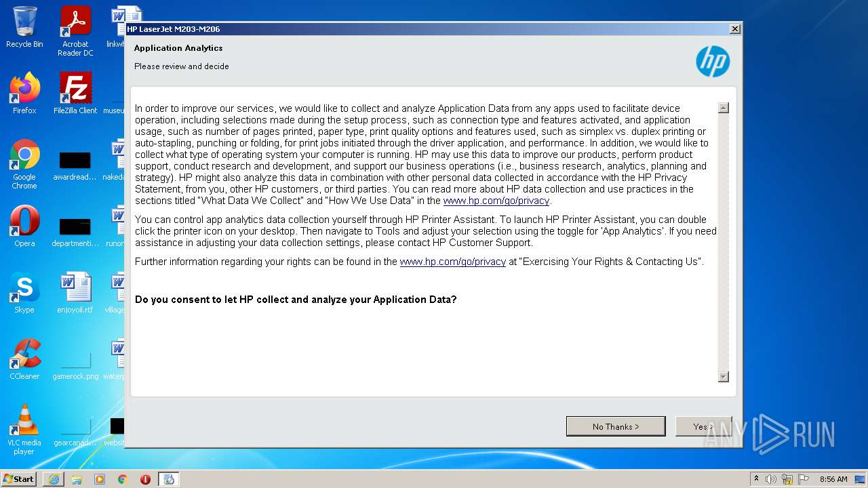Click the Yes button
This screenshot has height=488, width=868.
coord(703,426)
